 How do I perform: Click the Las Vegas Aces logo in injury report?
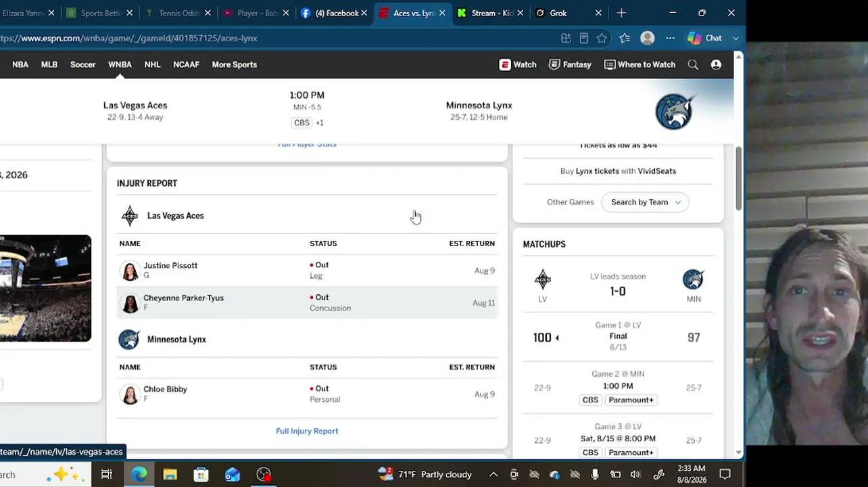130,216
